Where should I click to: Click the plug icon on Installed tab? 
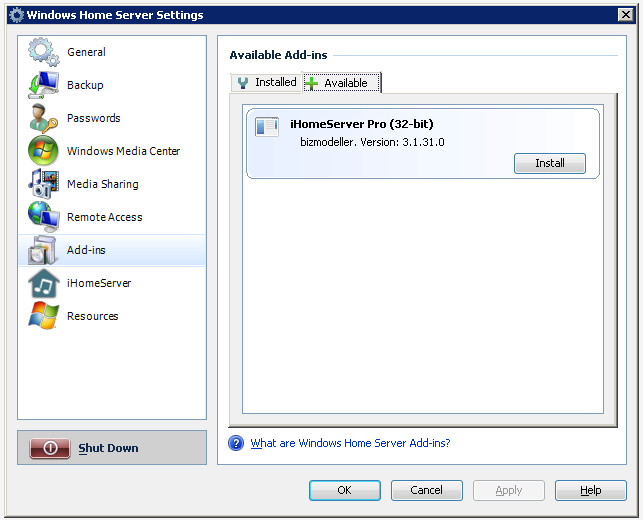[x=243, y=83]
